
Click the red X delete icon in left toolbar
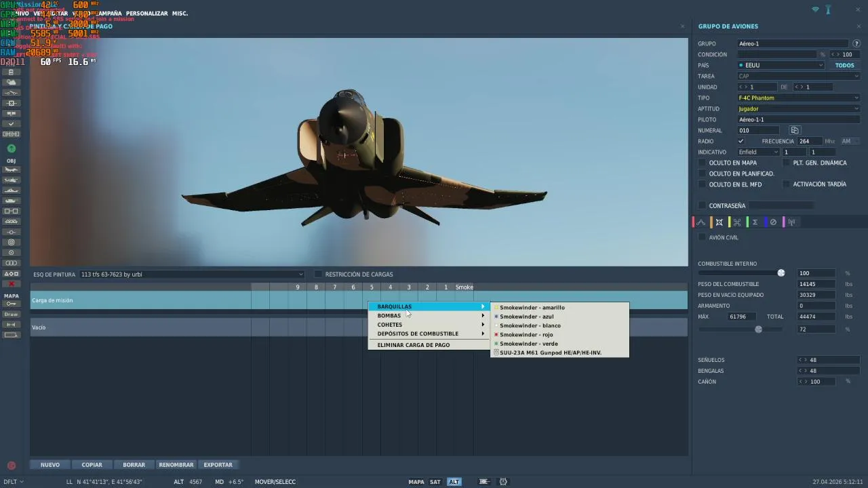pyautogui.click(x=11, y=284)
